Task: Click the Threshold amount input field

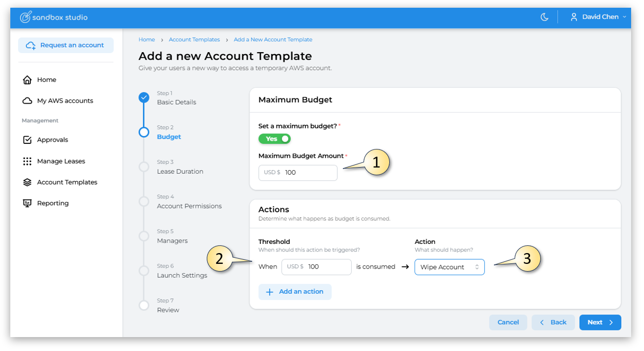Action: coord(327,267)
